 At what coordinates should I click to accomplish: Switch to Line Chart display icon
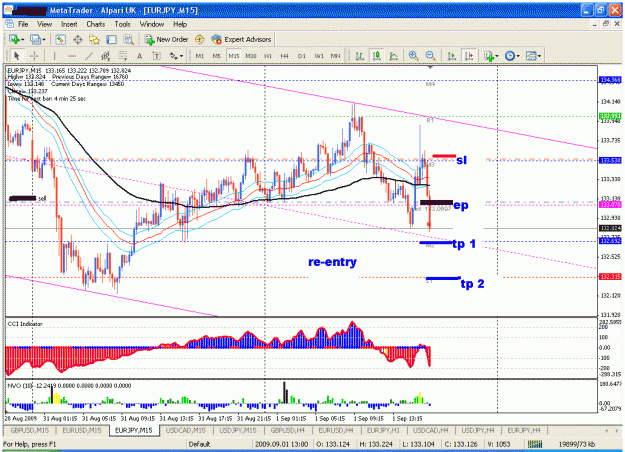click(x=393, y=56)
